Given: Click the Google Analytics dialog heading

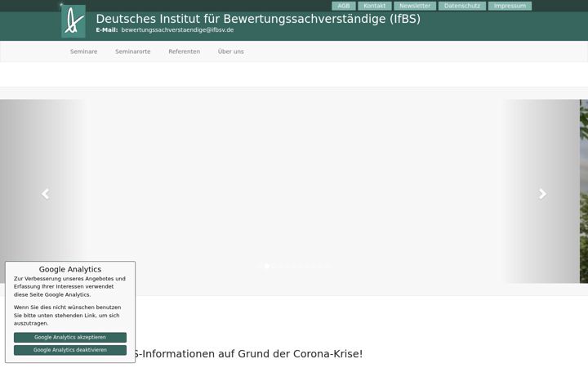Looking at the screenshot, I should coord(70,269).
